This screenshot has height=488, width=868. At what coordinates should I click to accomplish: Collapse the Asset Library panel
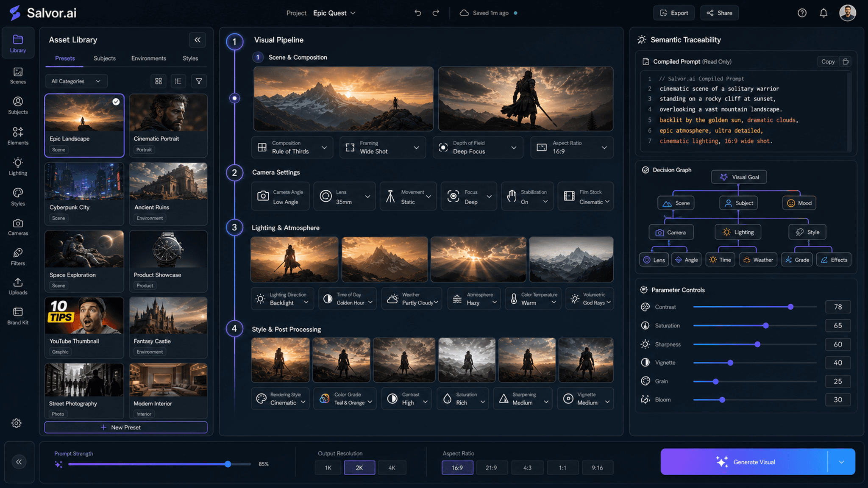click(198, 40)
